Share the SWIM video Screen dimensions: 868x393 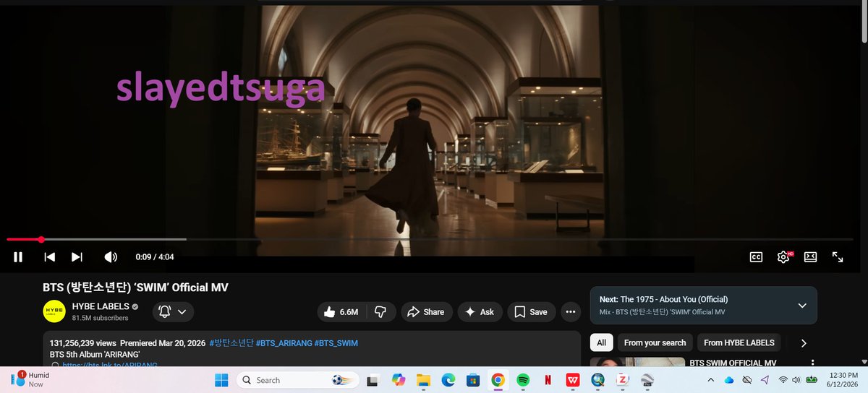pyautogui.click(x=427, y=311)
